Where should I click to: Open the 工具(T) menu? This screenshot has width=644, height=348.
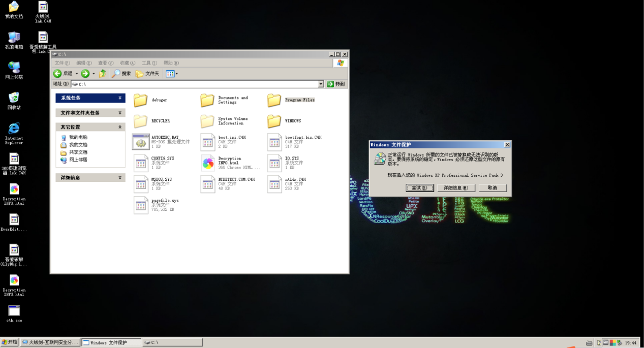tap(149, 63)
